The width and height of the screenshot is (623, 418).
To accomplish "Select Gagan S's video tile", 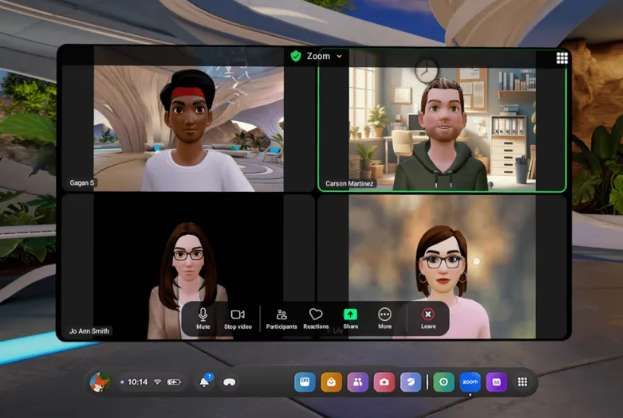I will 188,125.
